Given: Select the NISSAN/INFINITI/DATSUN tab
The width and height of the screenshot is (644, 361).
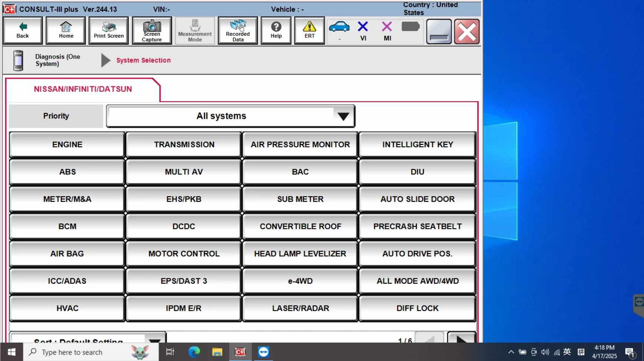Looking at the screenshot, I should pos(83,89).
